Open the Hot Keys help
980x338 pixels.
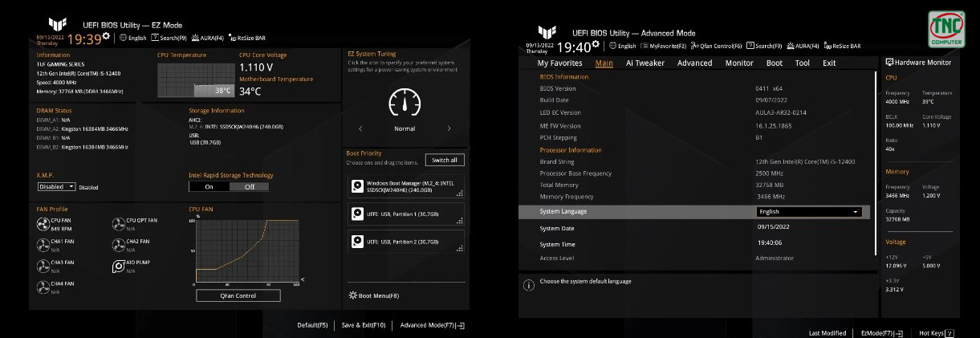pyautogui.click(x=937, y=332)
